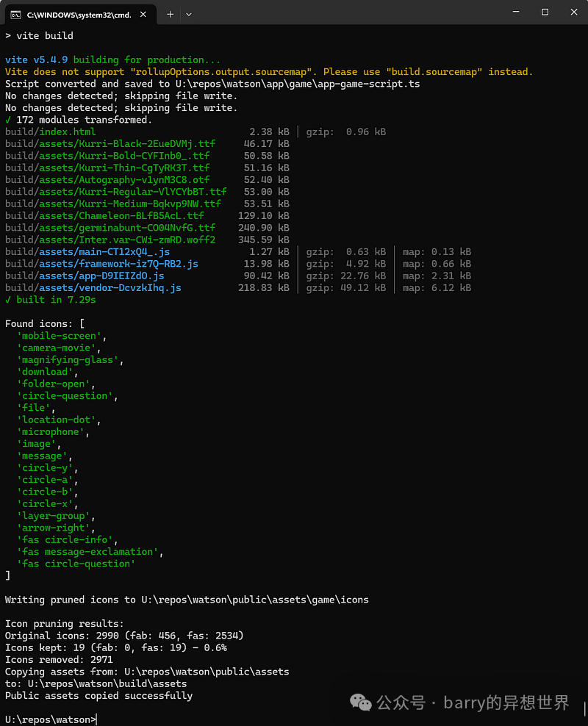Screen dimensions: 588x726
Task: Minimize the terminal window
Action: click(512, 12)
